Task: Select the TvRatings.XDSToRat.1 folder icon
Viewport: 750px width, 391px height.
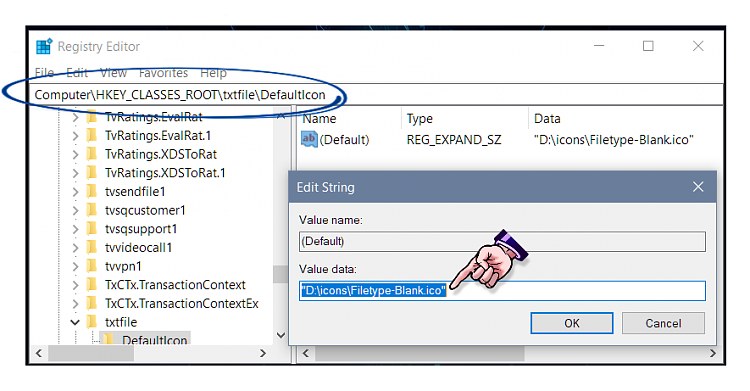Action: coord(92,173)
